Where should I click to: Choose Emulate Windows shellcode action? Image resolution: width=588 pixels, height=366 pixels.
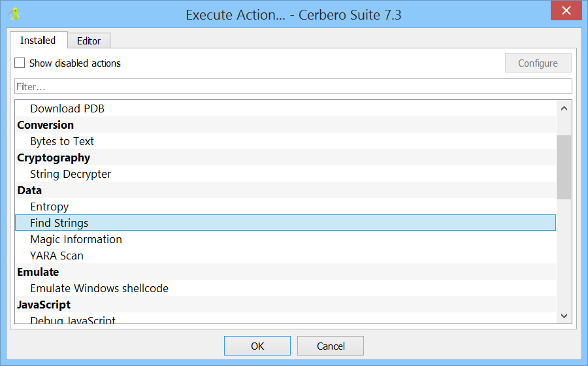(x=99, y=288)
